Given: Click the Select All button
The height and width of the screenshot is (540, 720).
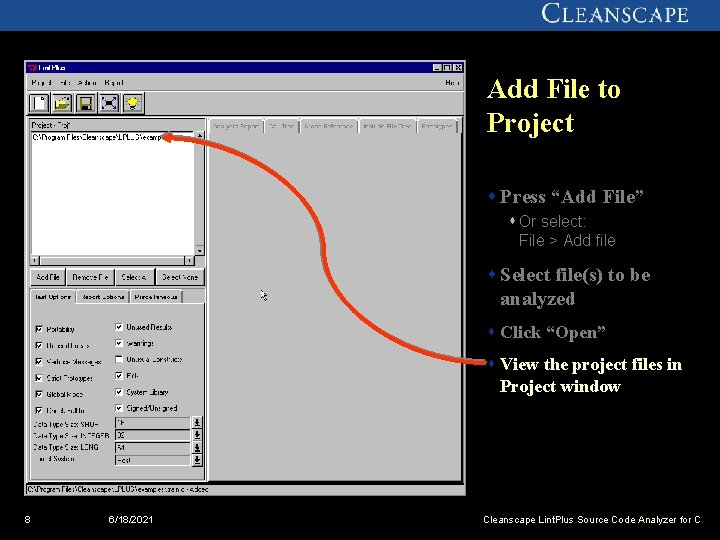Looking at the screenshot, I should coord(134,277).
